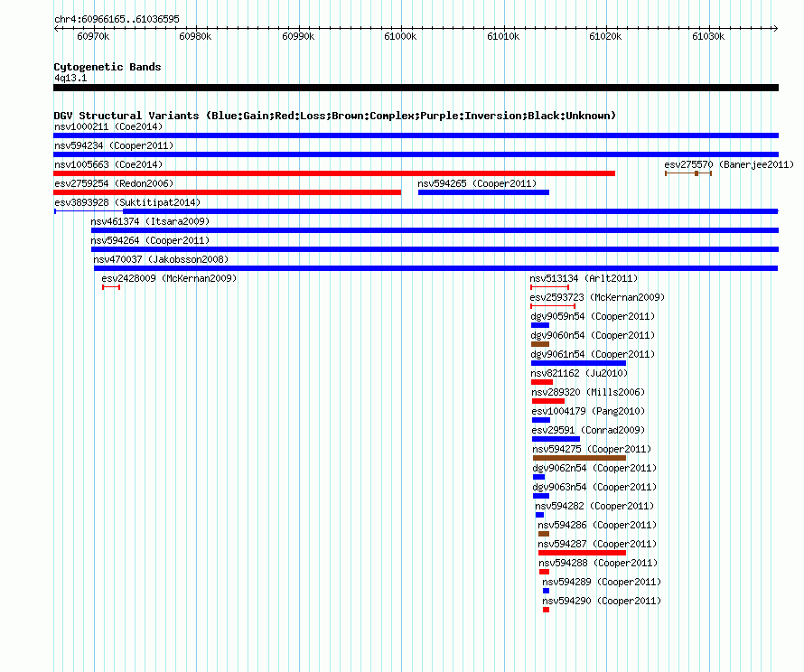
Task: Click the small red esv2428009 loss glyph
Action: tap(111, 287)
